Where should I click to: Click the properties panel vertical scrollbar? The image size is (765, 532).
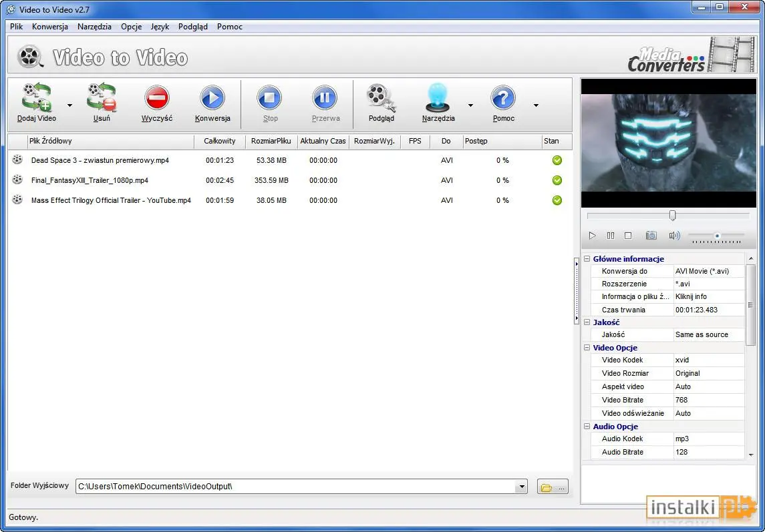click(x=750, y=305)
